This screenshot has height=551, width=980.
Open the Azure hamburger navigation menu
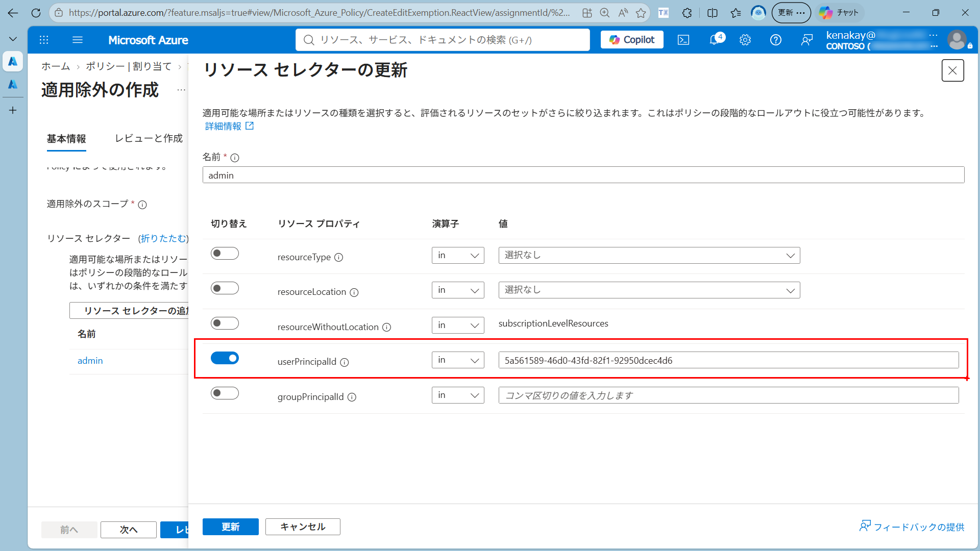coord(78,40)
